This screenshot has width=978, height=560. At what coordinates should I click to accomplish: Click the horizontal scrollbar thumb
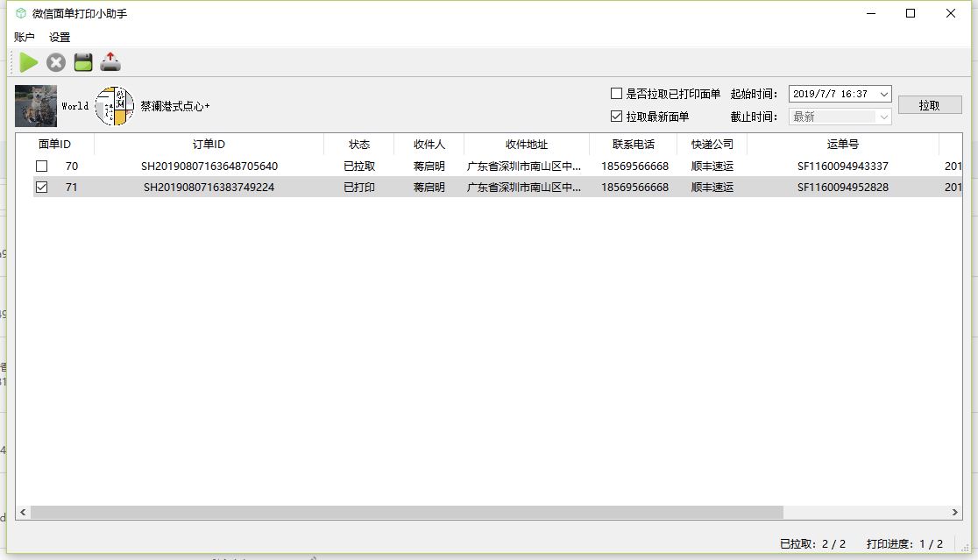(407, 512)
